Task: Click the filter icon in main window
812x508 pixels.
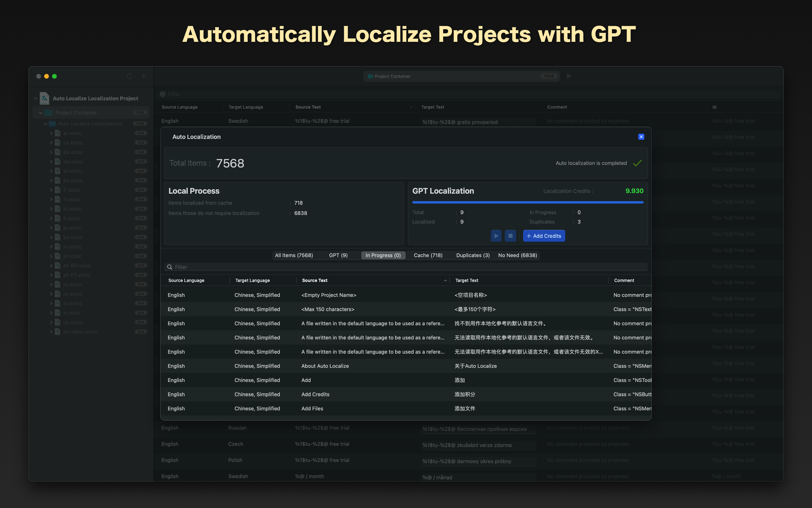Action: [x=163, y=94]
